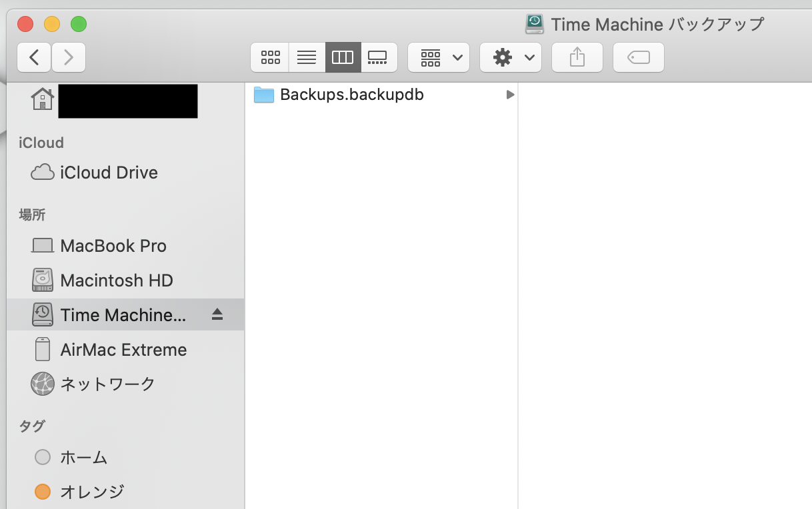
Task: Click the network globe icon
Action: click(43, 384)
